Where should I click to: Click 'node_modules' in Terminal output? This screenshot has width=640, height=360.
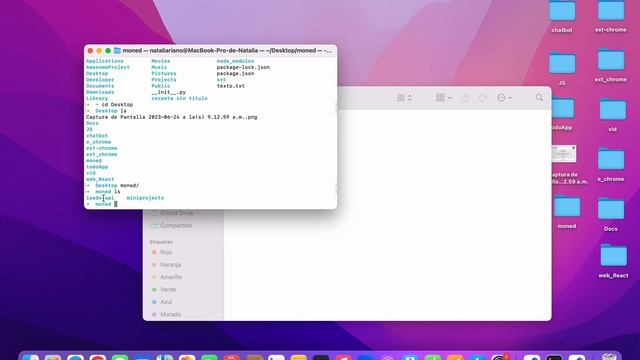click(236, 61)
